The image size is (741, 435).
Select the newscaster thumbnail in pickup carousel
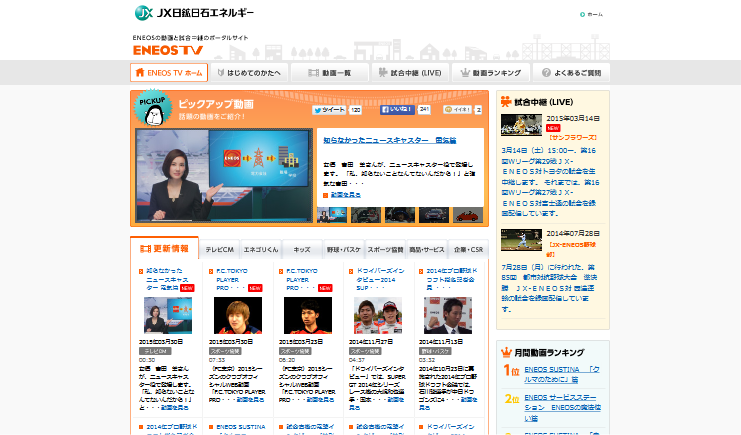(x=332, y=215)
